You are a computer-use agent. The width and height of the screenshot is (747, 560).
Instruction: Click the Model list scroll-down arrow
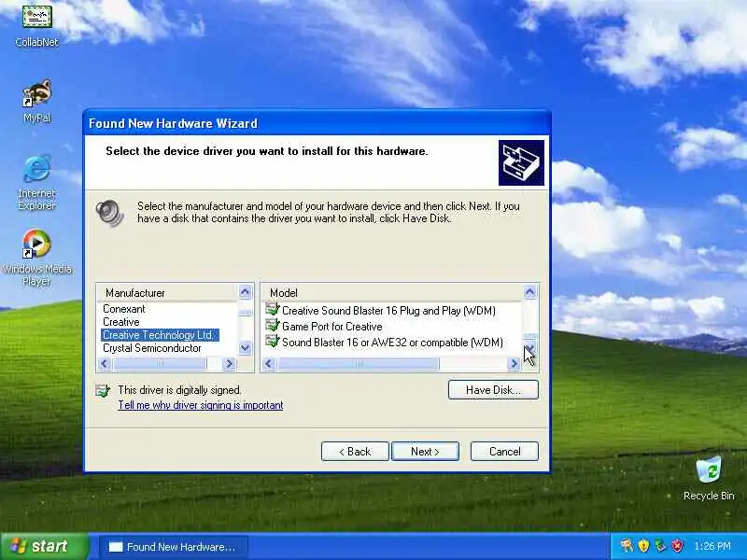pyautogui.click(x=529, y=348)
